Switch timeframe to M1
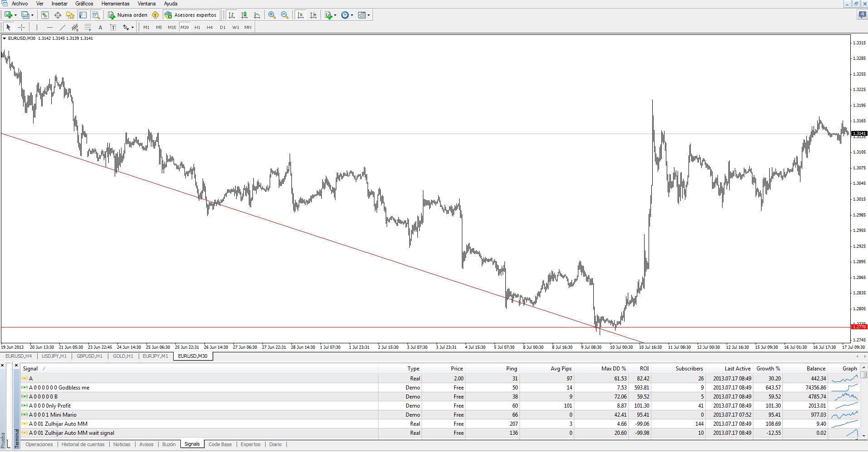 pos(146,27)
